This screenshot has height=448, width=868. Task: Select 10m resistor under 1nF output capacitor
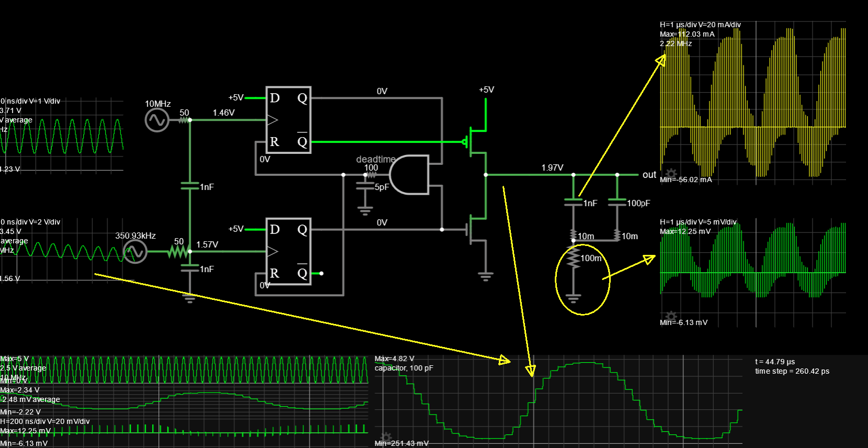pyautogui.click(x=574, y=236)
